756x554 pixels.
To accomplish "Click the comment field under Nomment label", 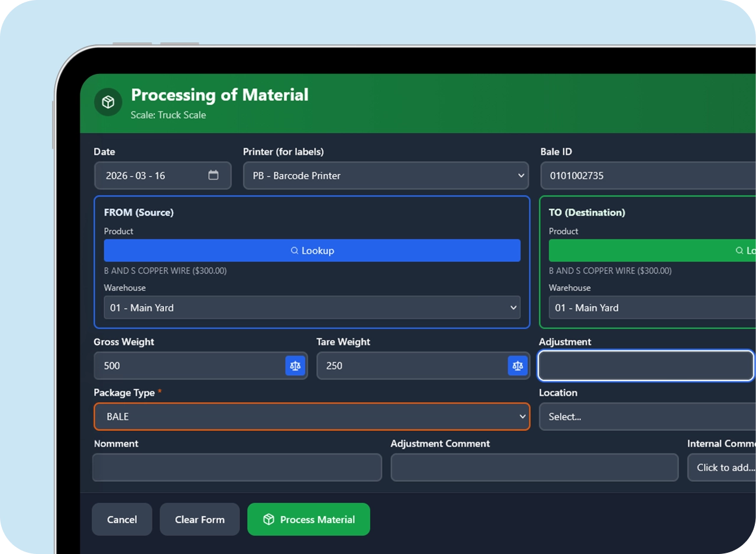I will tap(237, 468).
